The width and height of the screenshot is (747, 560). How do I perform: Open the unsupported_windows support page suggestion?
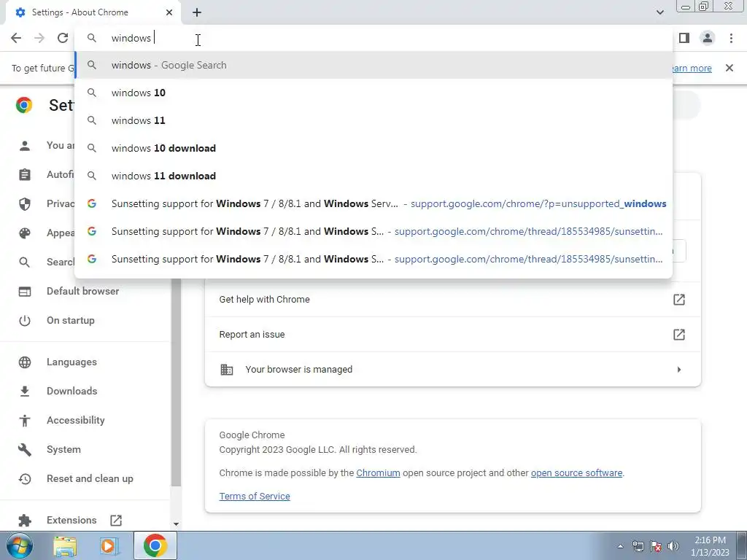click(x=373, y=204)
